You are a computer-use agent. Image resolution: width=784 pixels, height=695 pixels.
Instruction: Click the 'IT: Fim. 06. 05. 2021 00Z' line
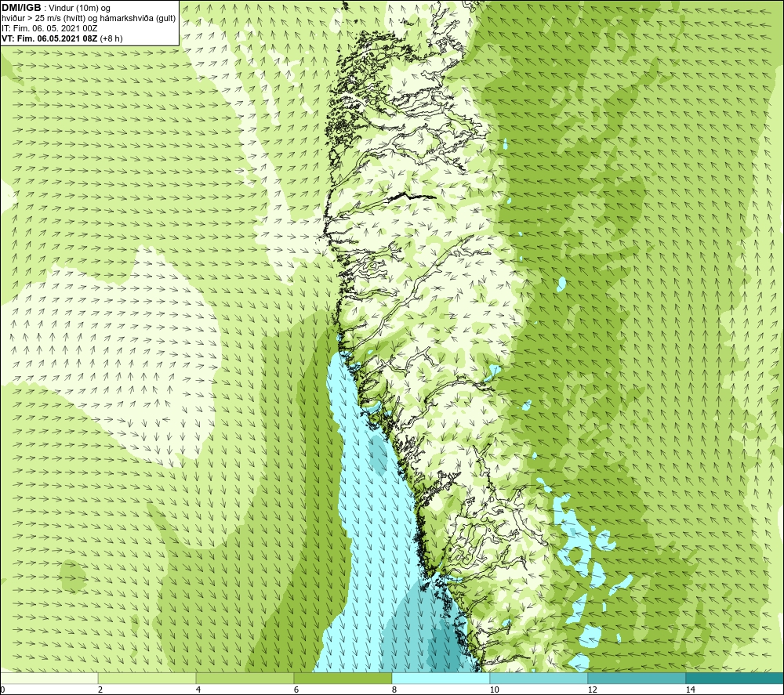49,28
